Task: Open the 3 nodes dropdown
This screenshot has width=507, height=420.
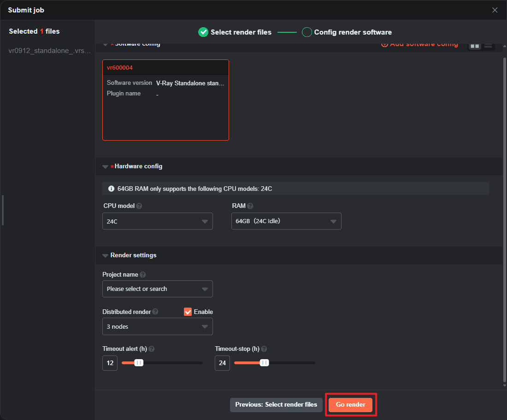Action: (x=157, y=327)
